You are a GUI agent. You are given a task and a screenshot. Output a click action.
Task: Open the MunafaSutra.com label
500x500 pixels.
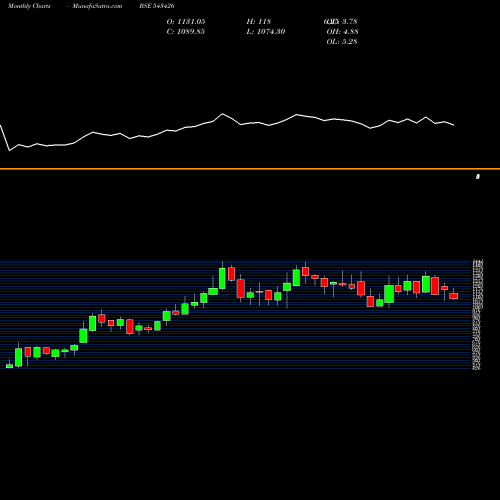coord(97,6)
